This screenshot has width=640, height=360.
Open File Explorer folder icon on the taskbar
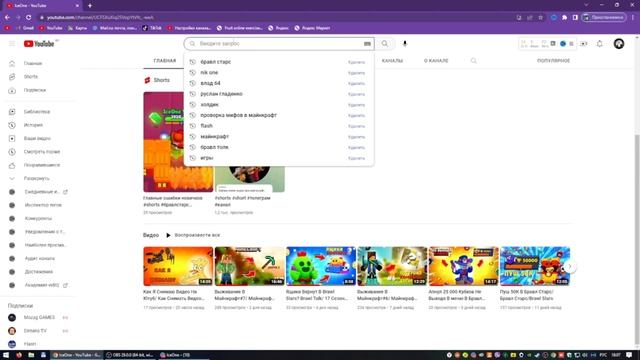(31, 355)
